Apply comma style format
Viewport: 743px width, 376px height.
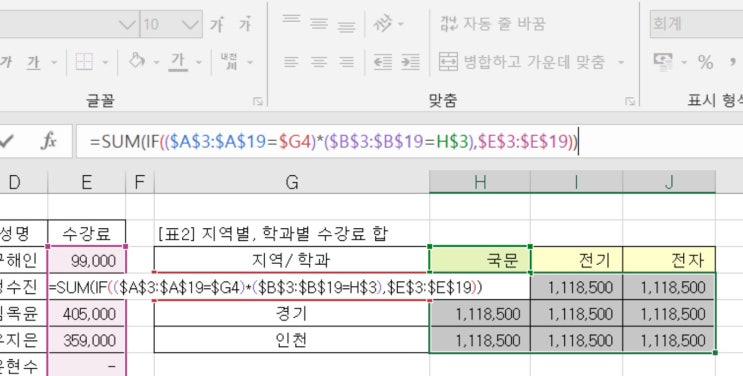[x=733, y=62]
